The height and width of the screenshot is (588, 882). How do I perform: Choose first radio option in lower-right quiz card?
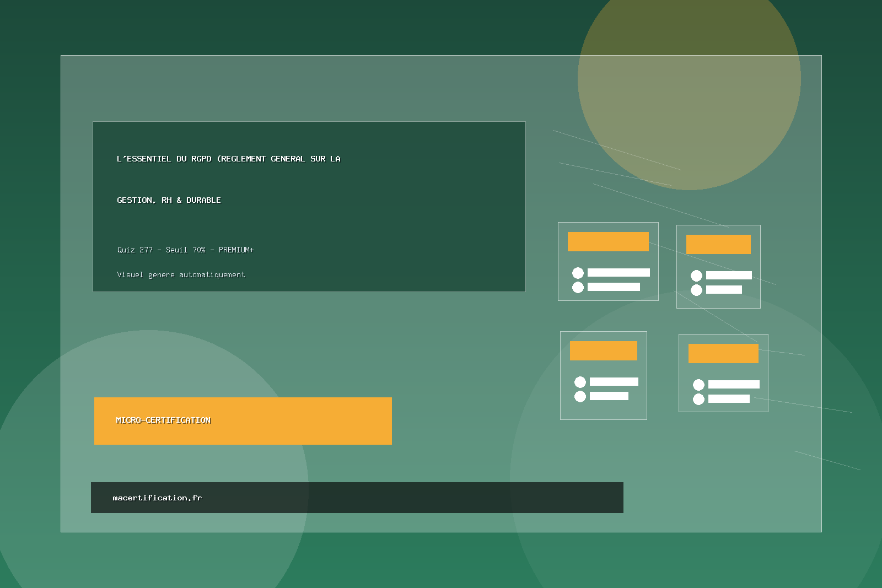coord(698,385)
